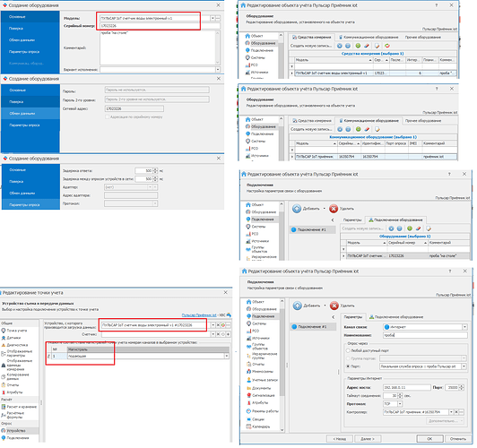Viewport: 477px width, 448px height.
Task: Open Расчет и хранение in the sidebar
Action: 19,407
